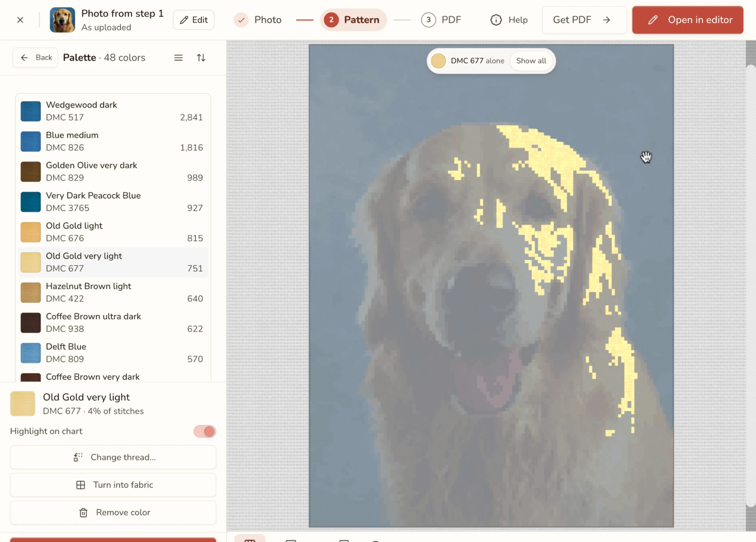Click the Edit photo button

coord(194,20)
